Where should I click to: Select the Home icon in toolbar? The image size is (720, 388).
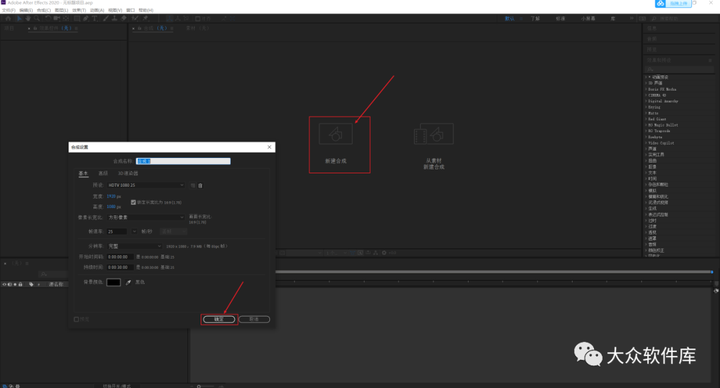coord(8,18)
